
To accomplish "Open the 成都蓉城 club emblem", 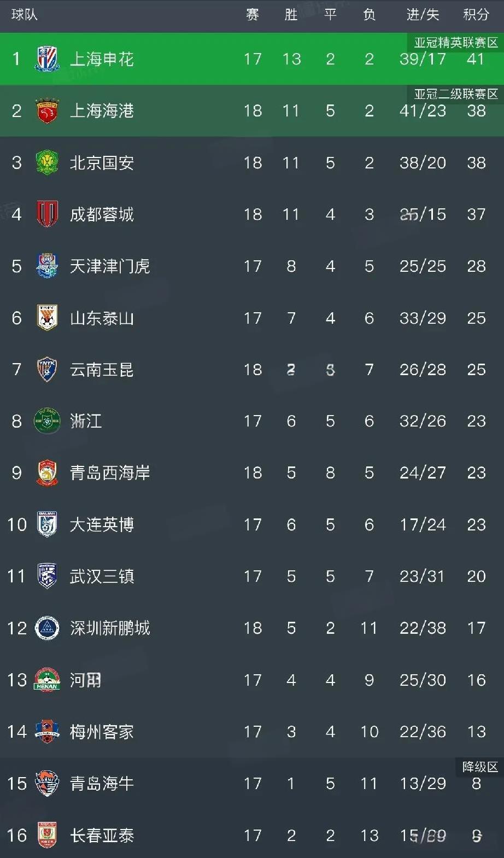I will coord(47,214).
